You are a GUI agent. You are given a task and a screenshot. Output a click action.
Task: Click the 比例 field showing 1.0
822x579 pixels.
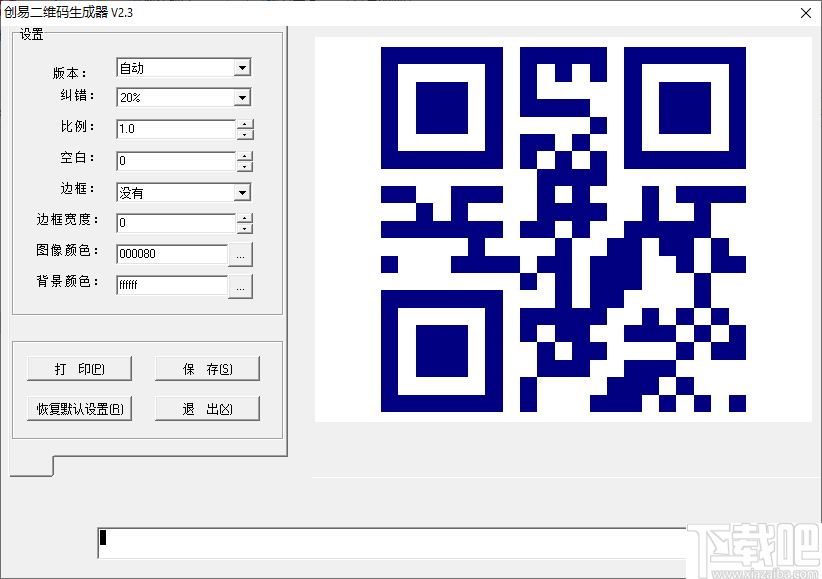pos(176,129)
